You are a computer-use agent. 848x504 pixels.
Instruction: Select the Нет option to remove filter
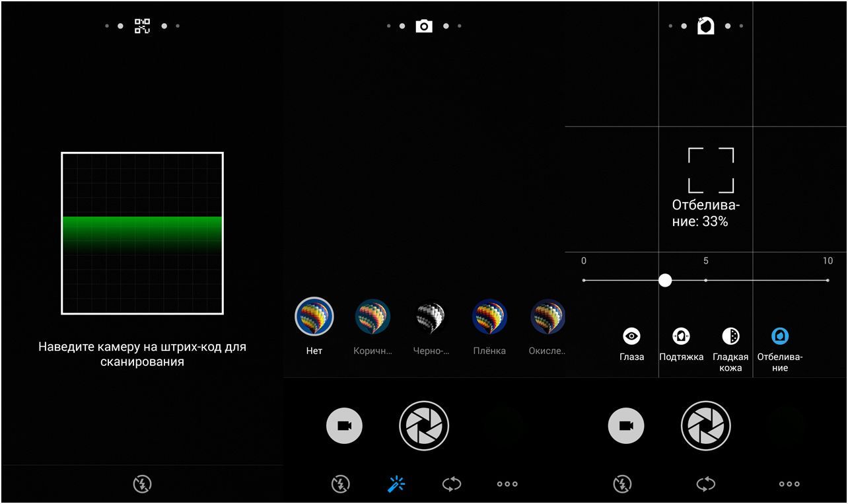click(313, 318)
